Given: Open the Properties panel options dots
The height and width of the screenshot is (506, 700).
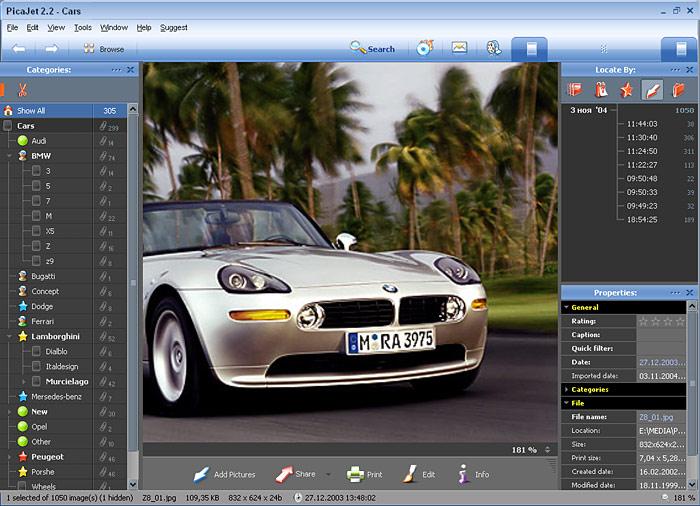Looking at the screenshot, I should coord(675,293).
